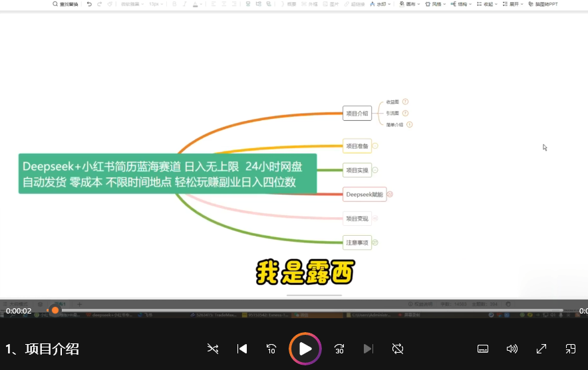The image size is (588, 370).
Task: Expand the 收益图 child count badge
Action: tap(405, 102)
